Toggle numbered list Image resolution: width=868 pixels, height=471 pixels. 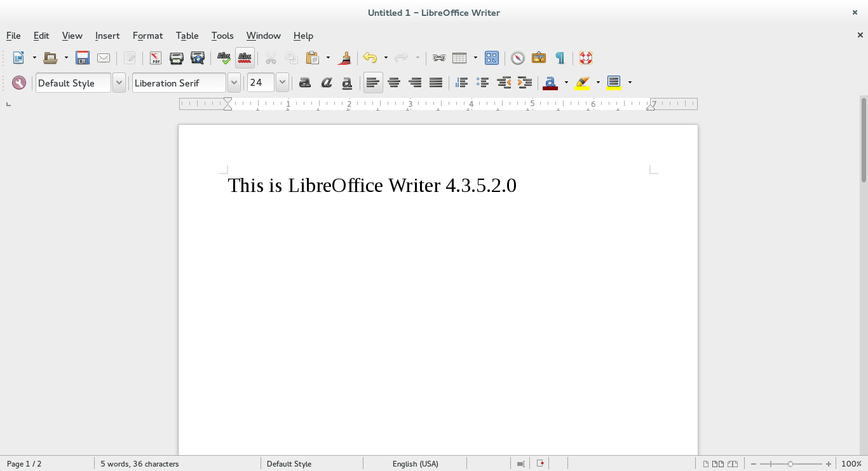point(462,83)
